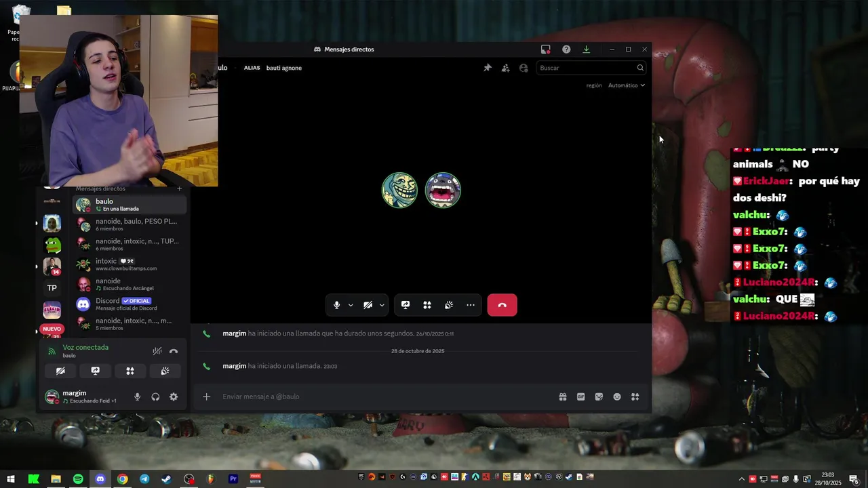Screen dimensions: 868x488
Task: Open more options ellipsis in call
Action: [471, 305]
